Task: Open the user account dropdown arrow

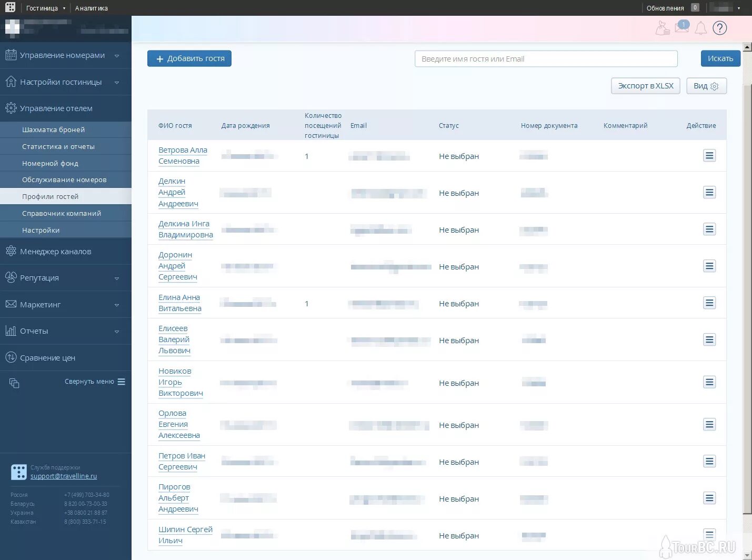Action: point(739,8)
